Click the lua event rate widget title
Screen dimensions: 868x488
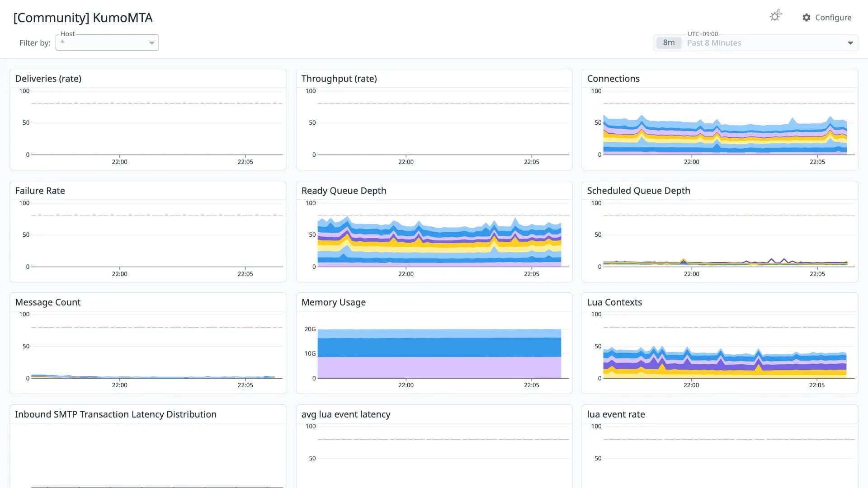click(616, 414)
